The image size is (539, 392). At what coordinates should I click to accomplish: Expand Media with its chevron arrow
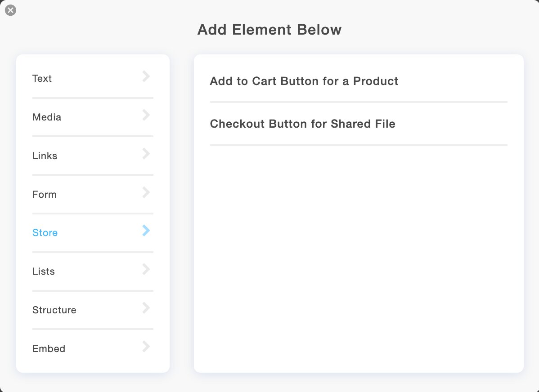point(146,115)
